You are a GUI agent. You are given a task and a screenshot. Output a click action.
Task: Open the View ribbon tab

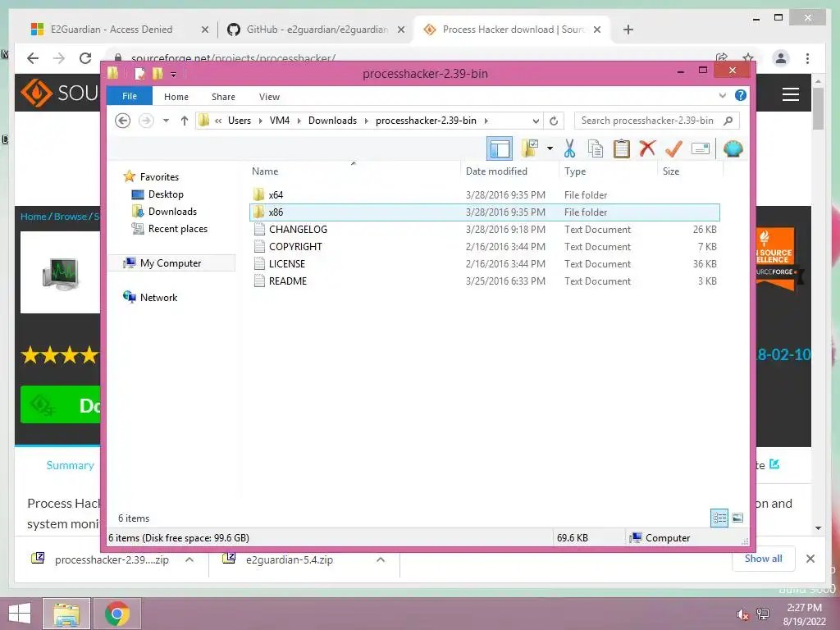269,97
